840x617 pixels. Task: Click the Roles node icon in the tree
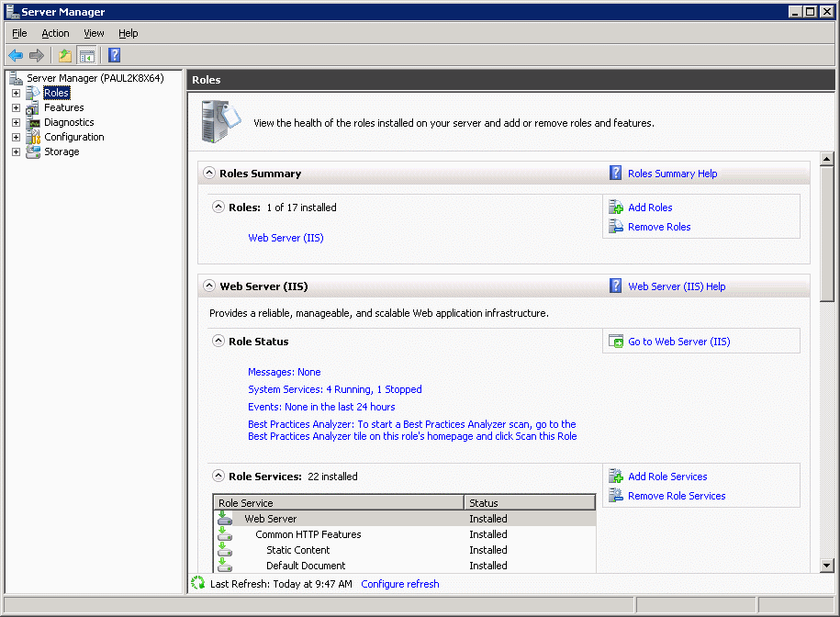click(33, 93)
